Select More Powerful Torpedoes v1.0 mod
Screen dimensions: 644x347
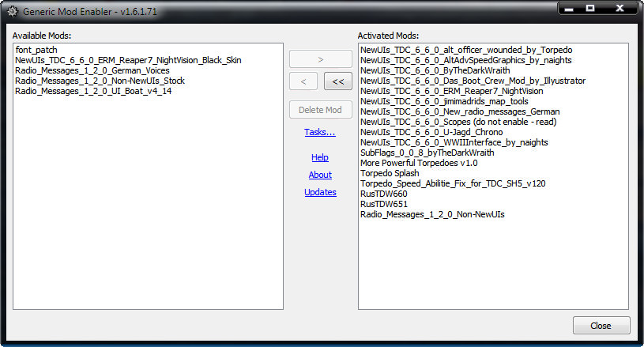click(419, 163)
